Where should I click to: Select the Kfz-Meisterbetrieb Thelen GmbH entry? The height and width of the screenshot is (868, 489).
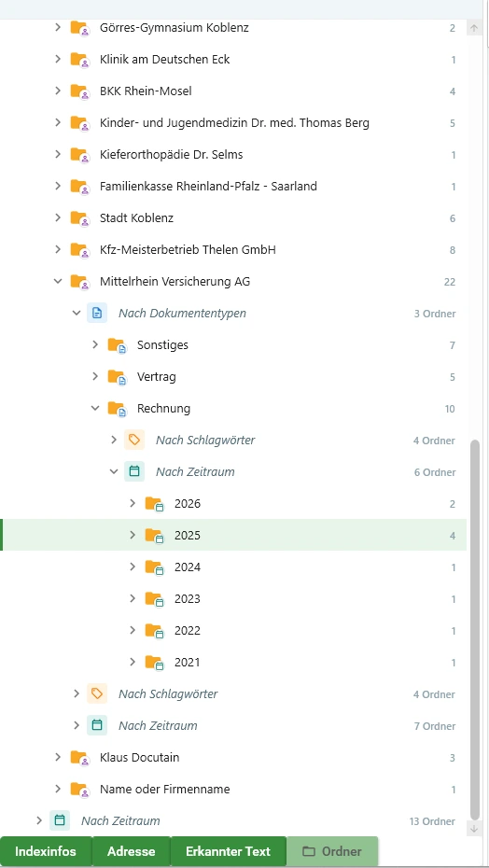click(233, 249)
